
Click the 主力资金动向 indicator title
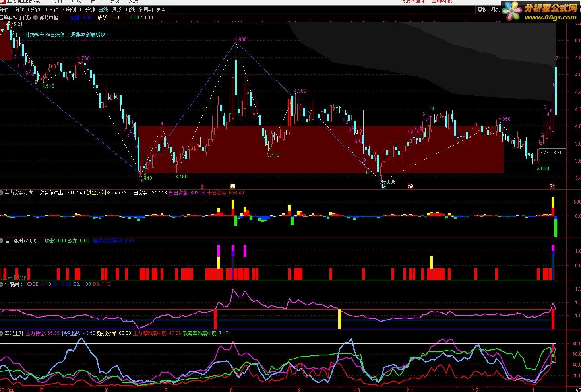[19, 193]
